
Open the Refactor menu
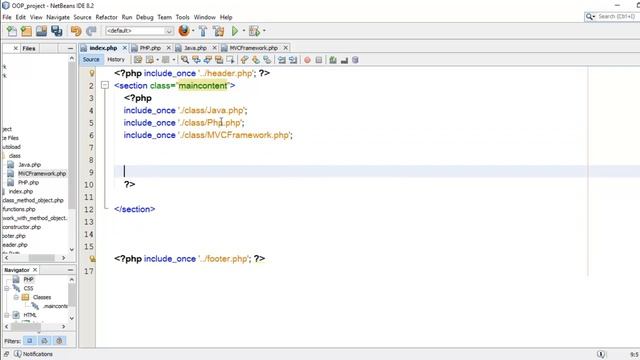[107, 17]
